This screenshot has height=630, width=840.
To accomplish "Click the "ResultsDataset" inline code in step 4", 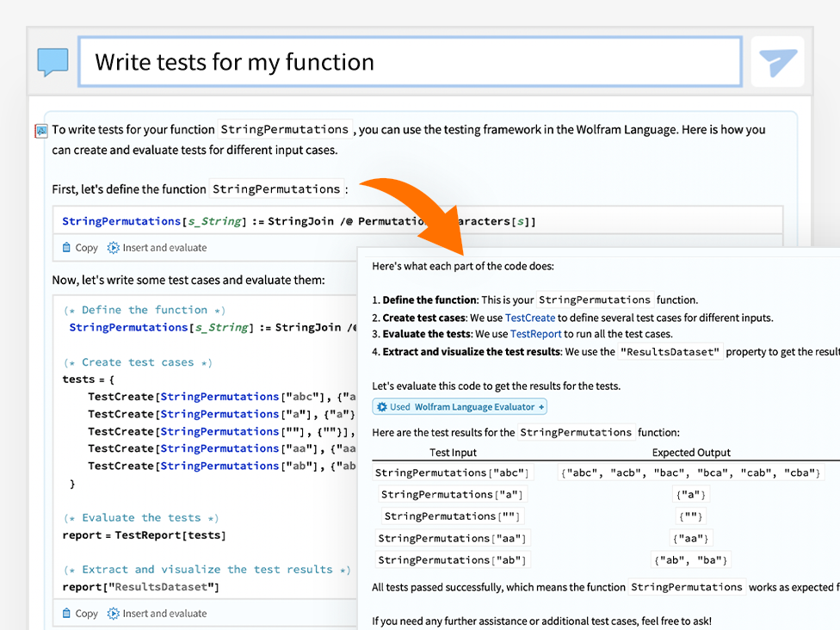I will pos(671,351).
